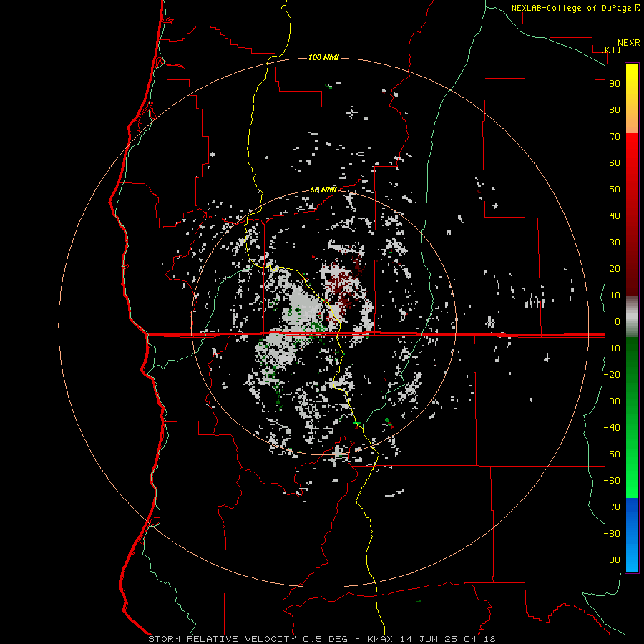This screenshot has height=644, width=644.
Task: Click the positive 40 knot scale value
Action: [615, 215]
